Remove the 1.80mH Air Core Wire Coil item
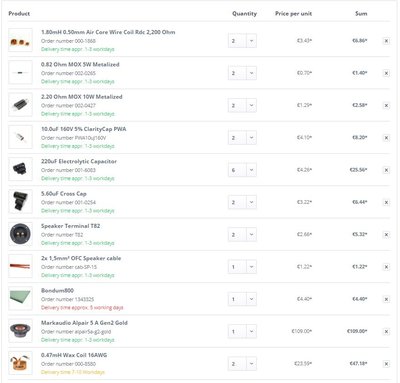 [386, 41]
